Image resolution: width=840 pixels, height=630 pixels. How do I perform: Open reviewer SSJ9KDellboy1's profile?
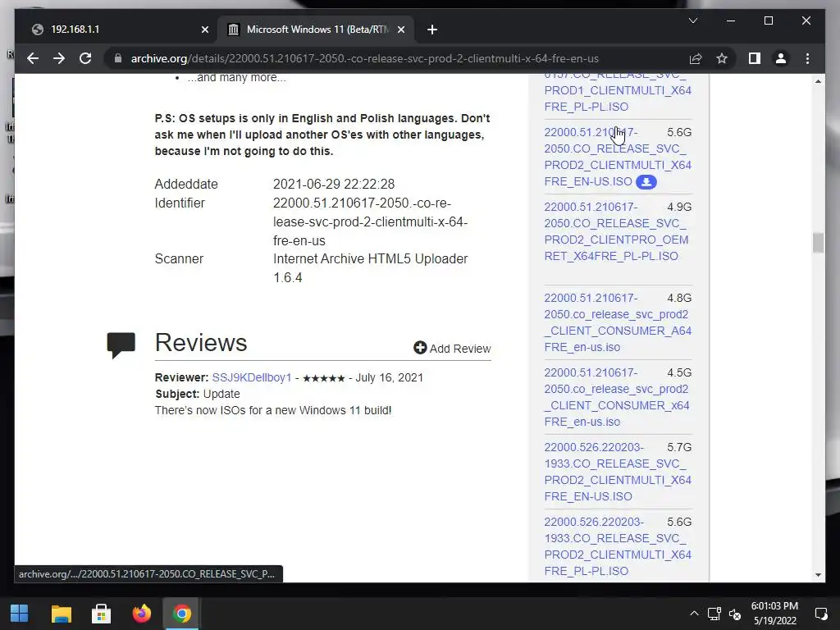click(x=252, y=377)
